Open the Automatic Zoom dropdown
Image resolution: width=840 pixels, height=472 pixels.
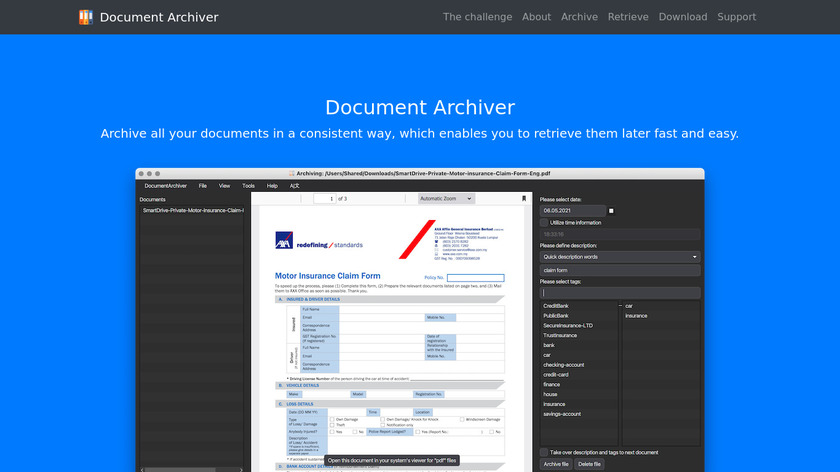tap(445, 199)
